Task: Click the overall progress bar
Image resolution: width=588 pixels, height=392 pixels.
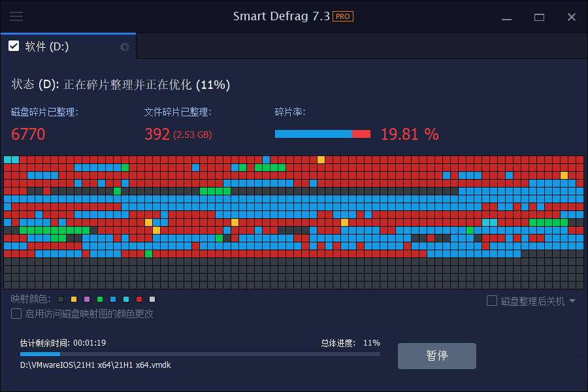Action: point(200,354)
